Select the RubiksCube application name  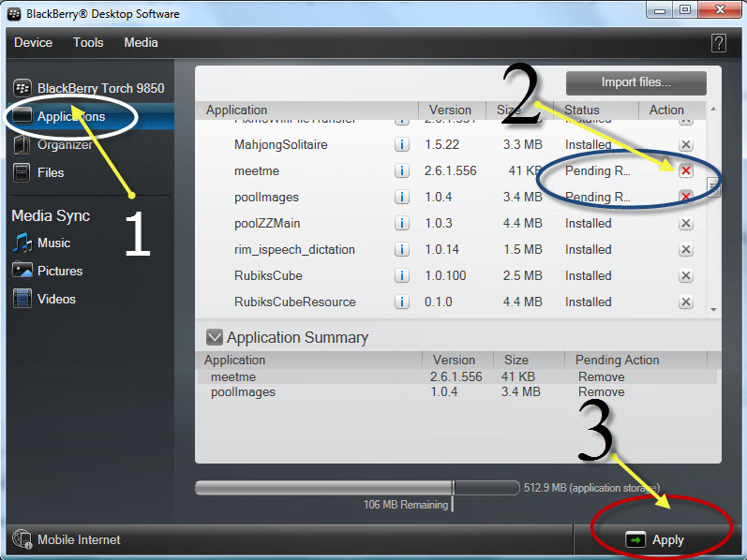pos(268,275)
